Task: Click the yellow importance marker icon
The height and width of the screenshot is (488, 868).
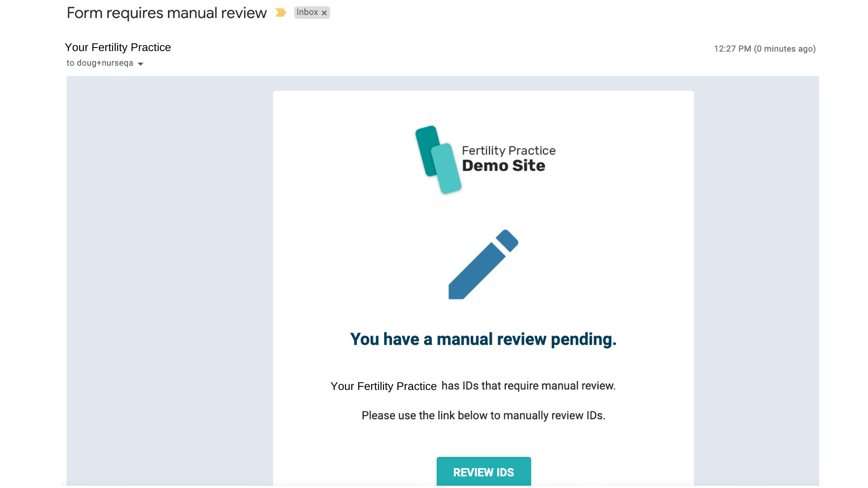Action: (x=280, y=13)
